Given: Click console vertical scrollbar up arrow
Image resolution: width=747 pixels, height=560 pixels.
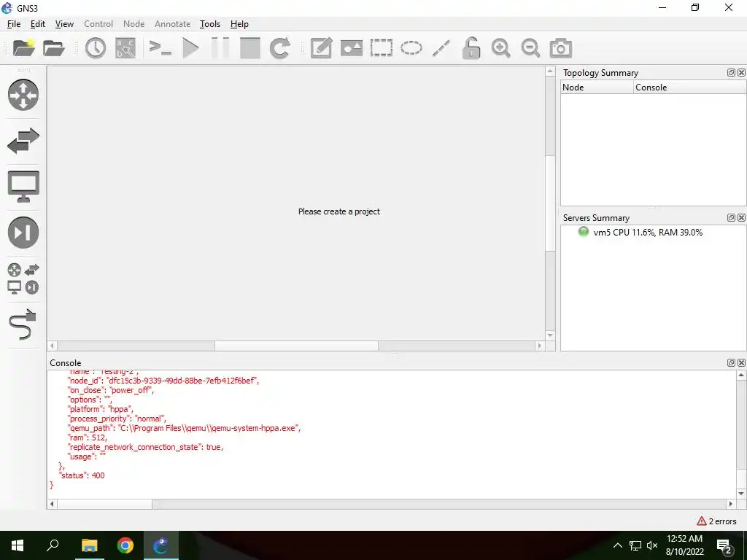Looking at the screenshot, I should [x=741, y=376].
